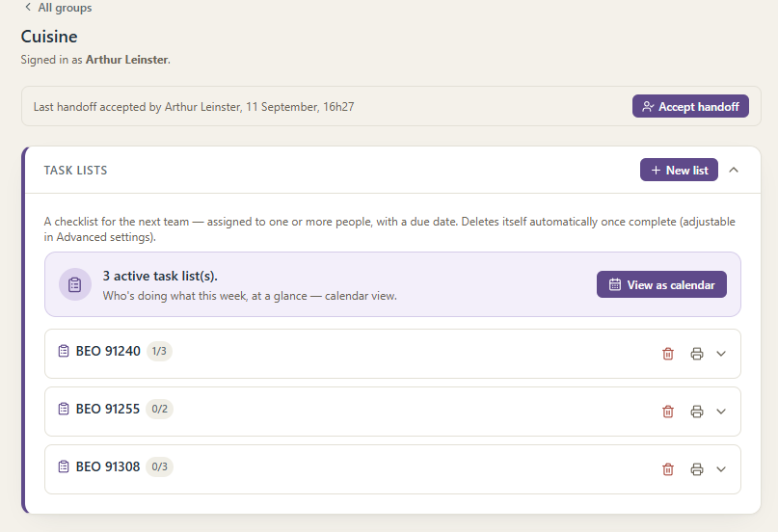778x532 pixels.
Task: Click the round clipboard icon in active lists banner
Action: tap(75, 284)
